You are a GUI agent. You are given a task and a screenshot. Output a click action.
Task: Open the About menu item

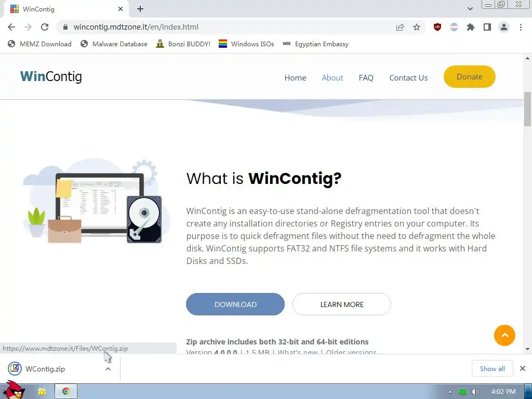(x=332, y=78)
